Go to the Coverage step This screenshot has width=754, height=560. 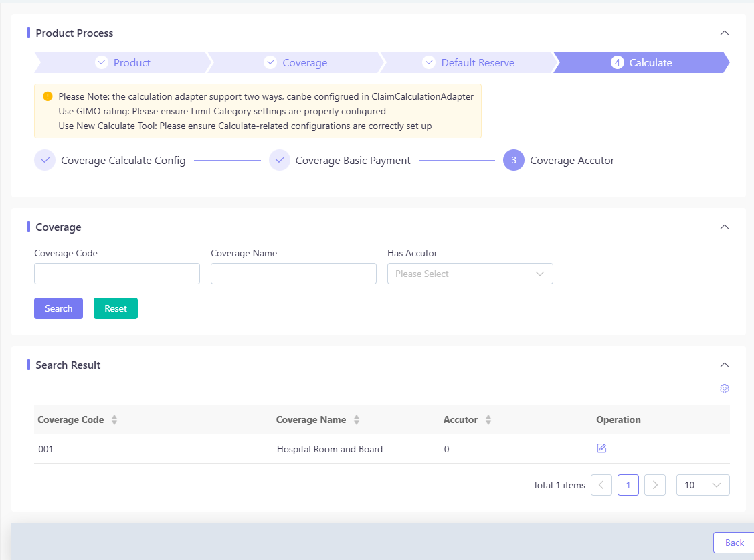coord(296,62)
